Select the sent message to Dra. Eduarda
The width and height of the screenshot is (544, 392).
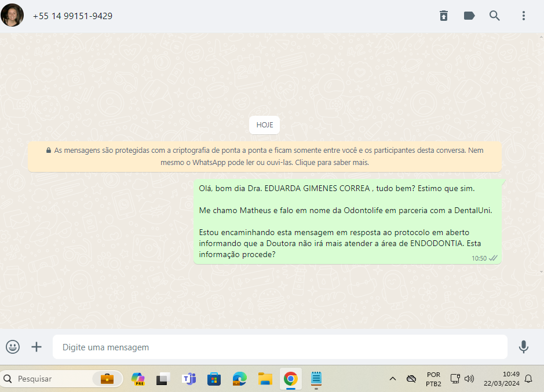pos(347,221)
